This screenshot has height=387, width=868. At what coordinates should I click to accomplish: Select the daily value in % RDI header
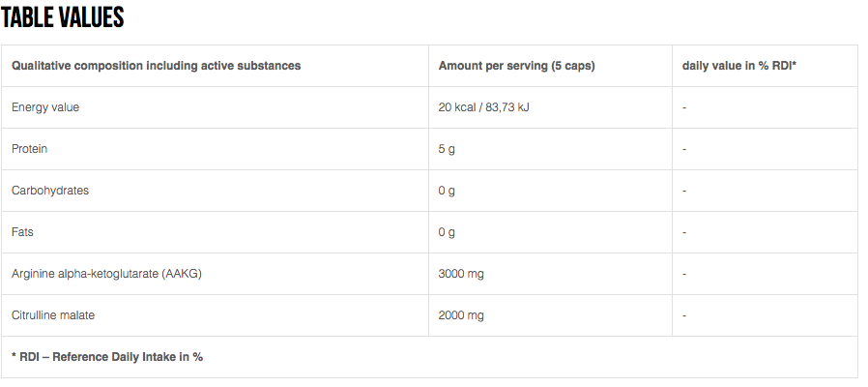tap(739, 66)
